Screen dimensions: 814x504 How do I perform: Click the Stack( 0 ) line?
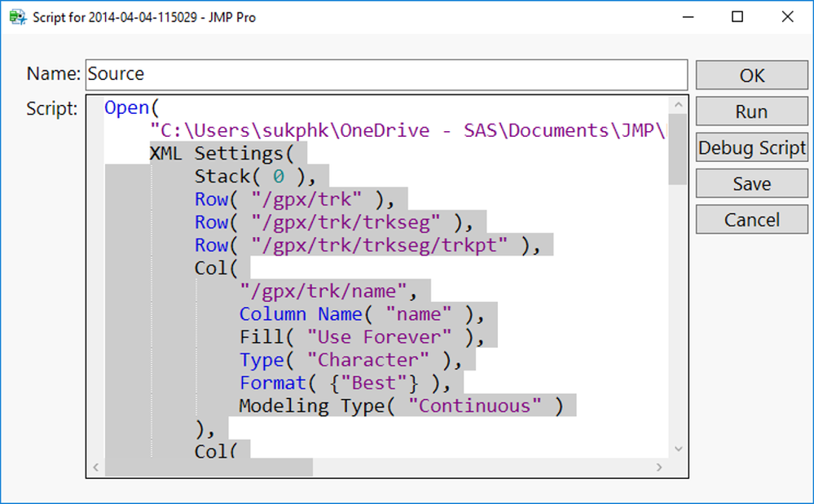click(255, 177)
